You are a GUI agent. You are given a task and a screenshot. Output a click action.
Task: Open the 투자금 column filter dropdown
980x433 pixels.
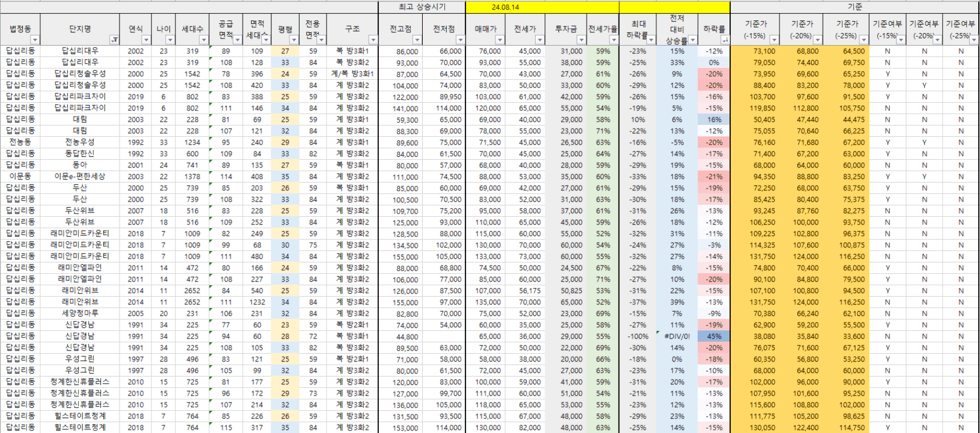(x=581, y=40)
